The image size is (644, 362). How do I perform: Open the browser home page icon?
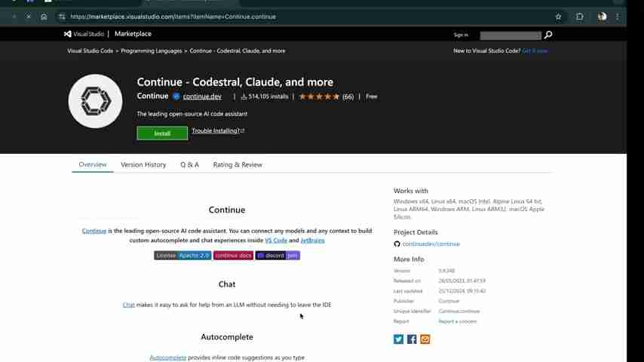tap(44, 17)
